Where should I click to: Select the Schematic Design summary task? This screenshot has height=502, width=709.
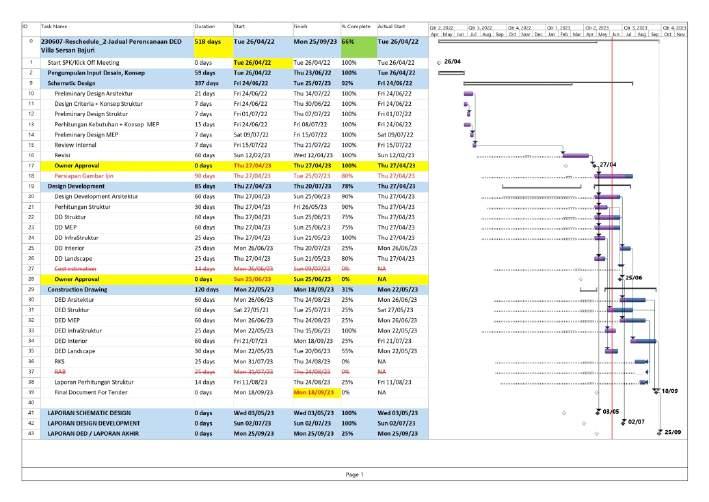coord(71,83)
